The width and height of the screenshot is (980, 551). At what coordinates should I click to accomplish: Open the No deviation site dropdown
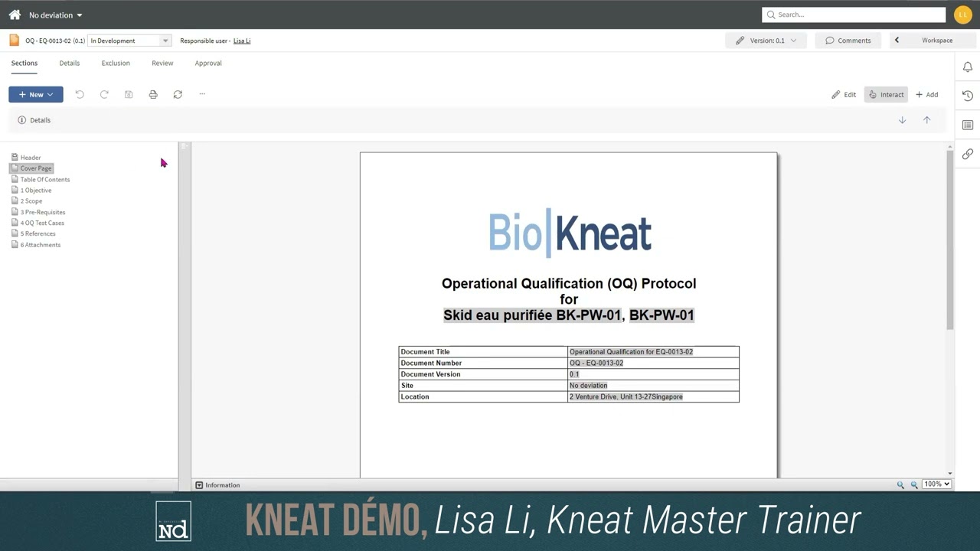tap(55, 15)
